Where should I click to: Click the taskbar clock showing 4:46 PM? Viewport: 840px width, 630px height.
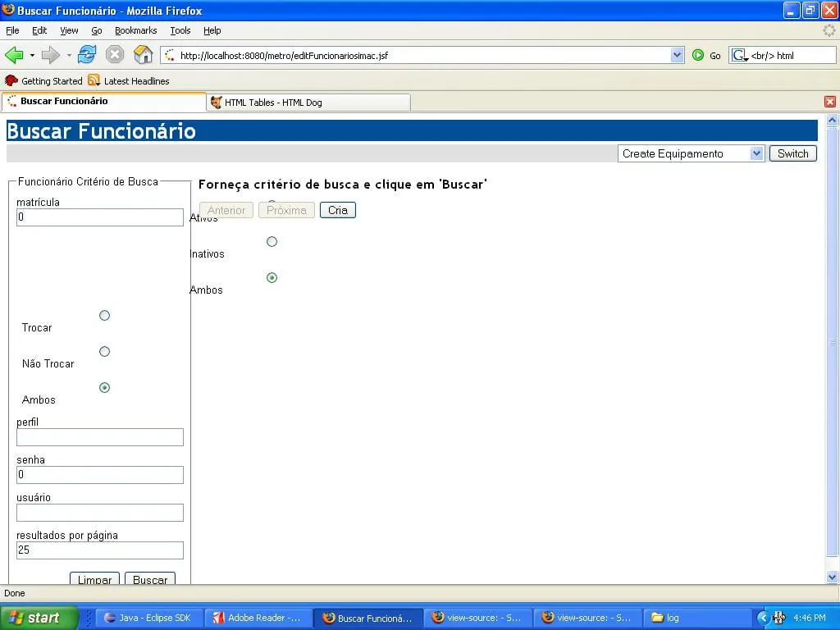pyautogui.click(x=809, y=618)
